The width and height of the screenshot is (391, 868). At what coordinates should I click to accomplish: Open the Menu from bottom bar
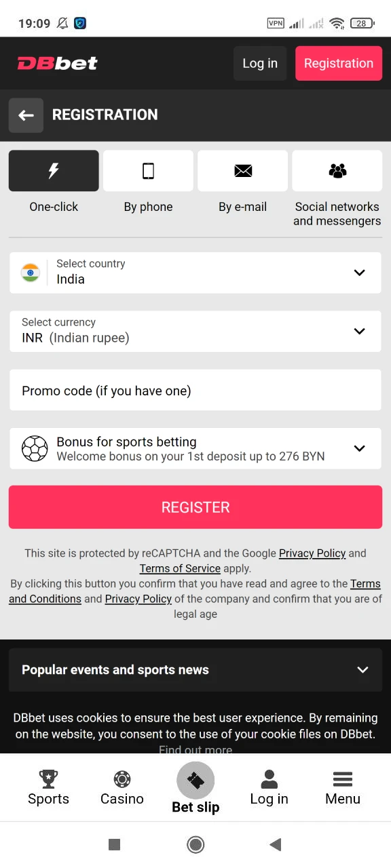pos(342,778)
